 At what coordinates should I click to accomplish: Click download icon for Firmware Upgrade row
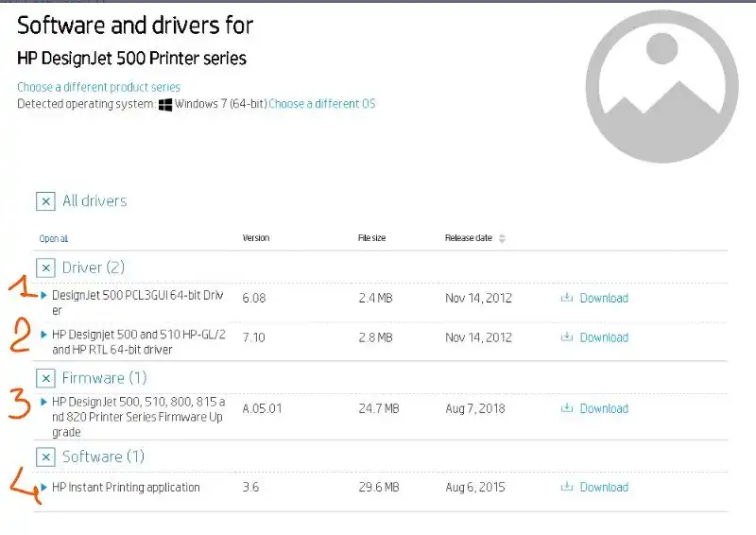pos(567,408)
